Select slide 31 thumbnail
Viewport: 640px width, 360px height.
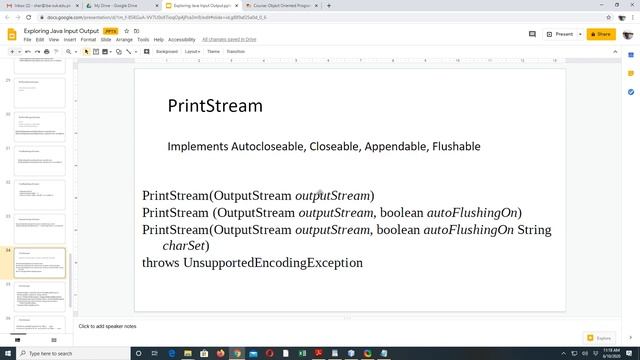pyautogui.click(x=40, y=161)
